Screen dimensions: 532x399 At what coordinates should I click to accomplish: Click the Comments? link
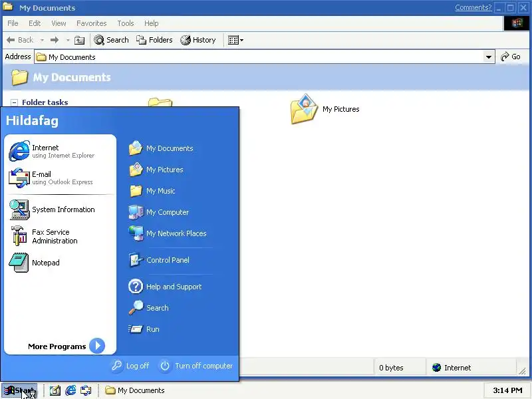[x=473, y=7]
